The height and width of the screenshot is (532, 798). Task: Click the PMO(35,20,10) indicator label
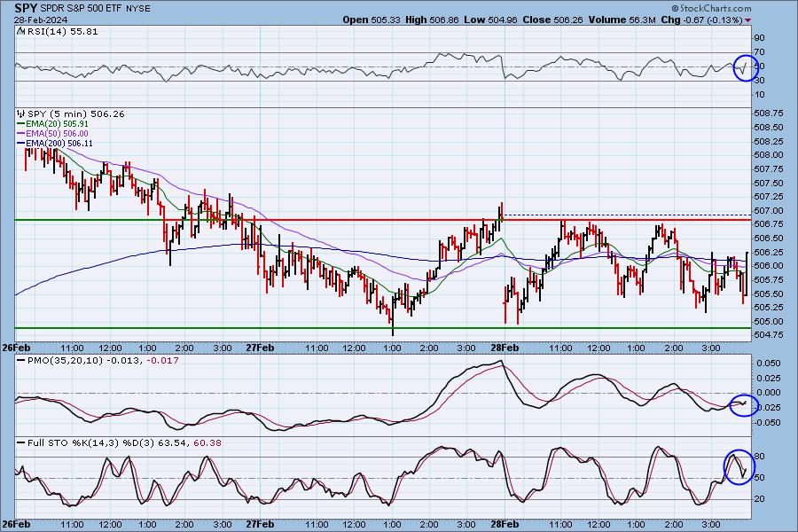[64, 360]
